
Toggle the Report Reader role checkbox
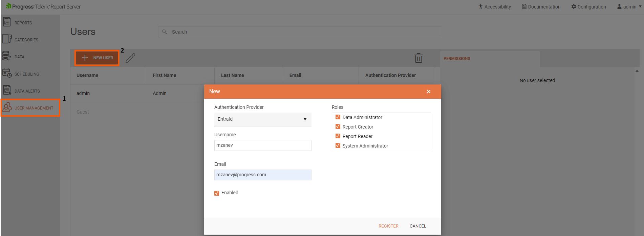(x=338, y=136)
